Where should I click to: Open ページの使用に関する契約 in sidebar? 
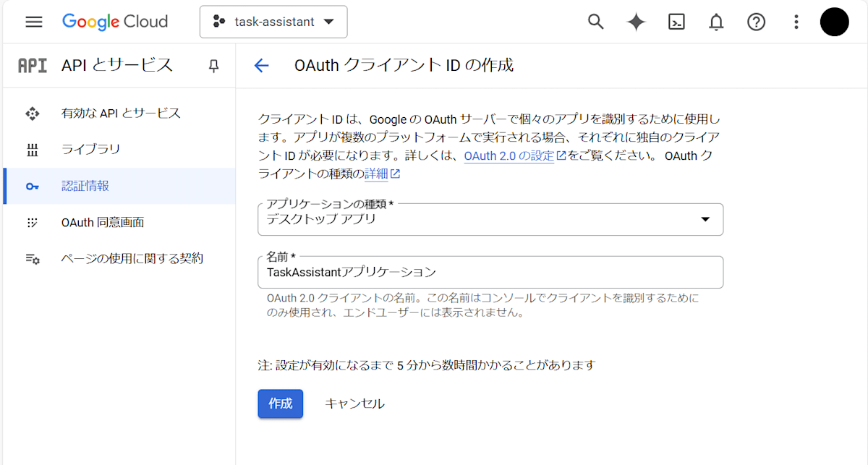click(x=119, y=258)
